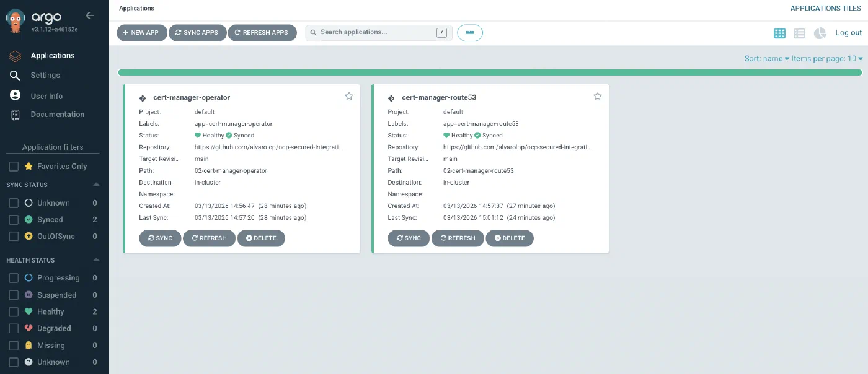Viewport: 868px width, 374px height.
Task: Favorite cert-manager-operator with star
Action: click(x=349, y=96)
